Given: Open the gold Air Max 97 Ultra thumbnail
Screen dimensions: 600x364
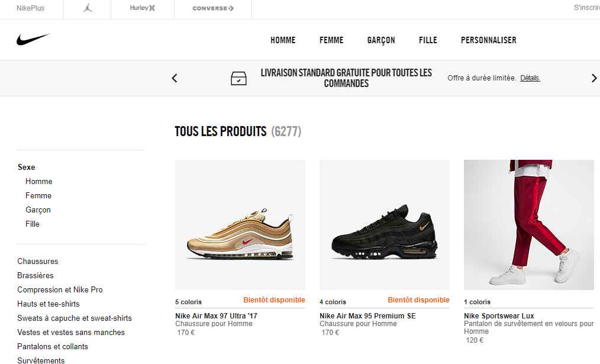Looking at the screenshot, I should tap(240, 224).
